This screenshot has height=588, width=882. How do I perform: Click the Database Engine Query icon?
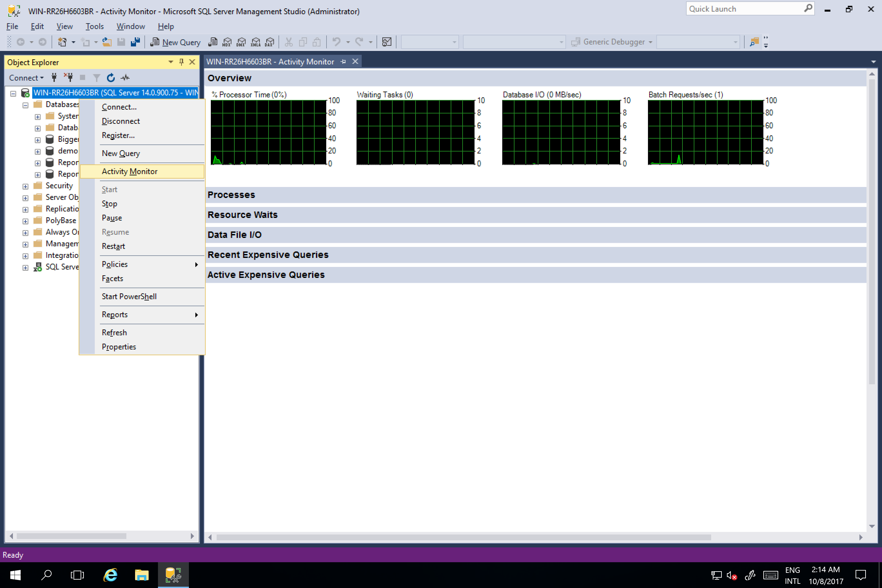[213, 42]
